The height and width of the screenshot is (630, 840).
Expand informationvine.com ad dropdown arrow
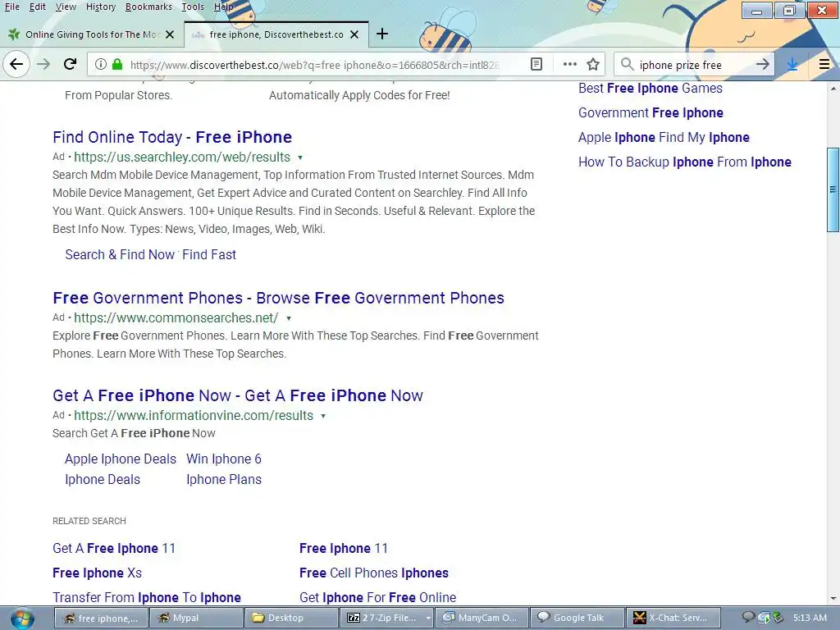tap(323, 416)
